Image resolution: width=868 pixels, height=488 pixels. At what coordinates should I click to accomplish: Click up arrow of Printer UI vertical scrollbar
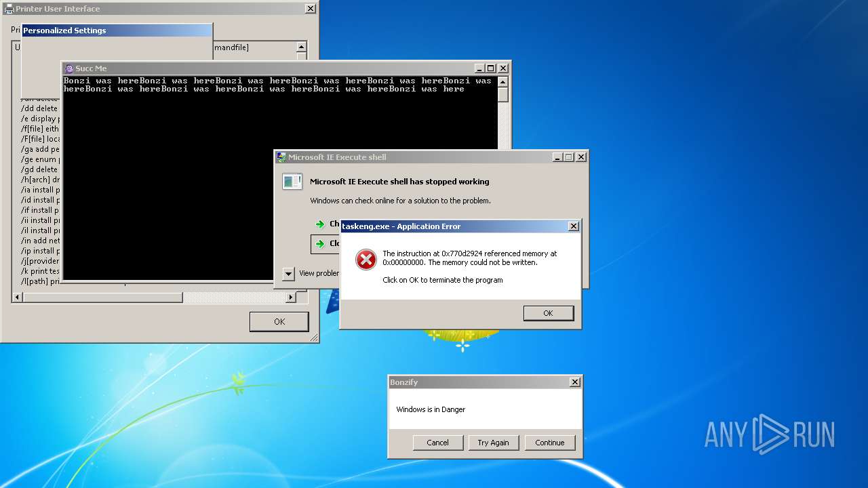click(x=302, y=47)
